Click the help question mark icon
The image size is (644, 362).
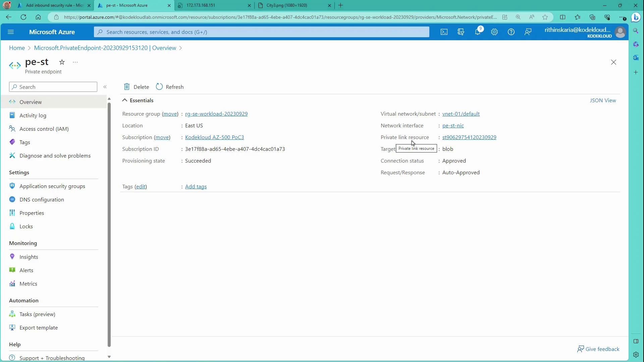(511, 32)
